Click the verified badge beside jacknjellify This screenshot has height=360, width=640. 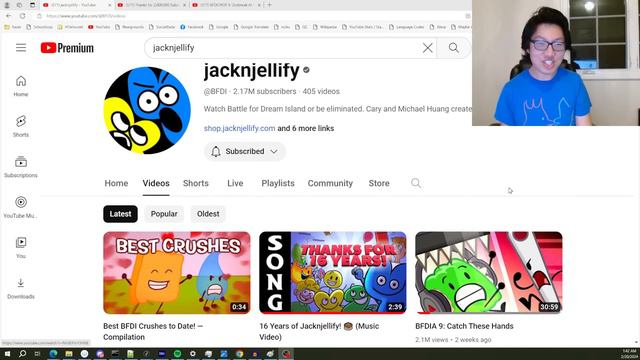(306, 70)
